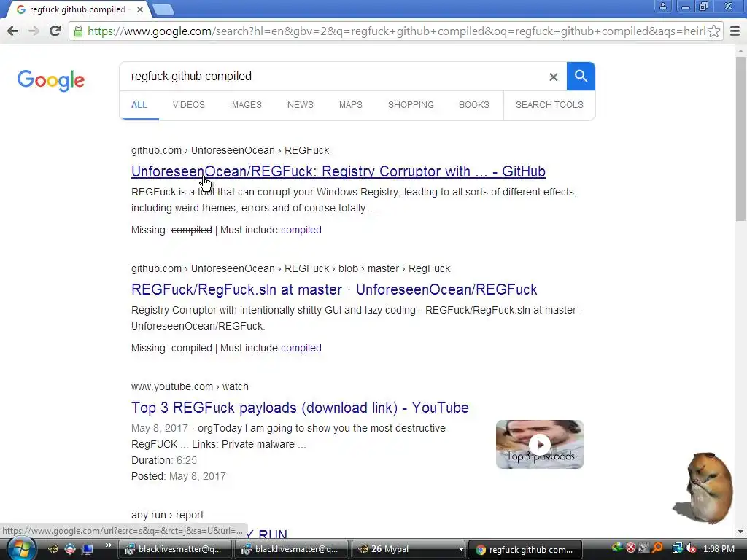Go back with the browser back arrow
Image resolution: width=747 pixels, height=560 pixels.
(13, 31)
